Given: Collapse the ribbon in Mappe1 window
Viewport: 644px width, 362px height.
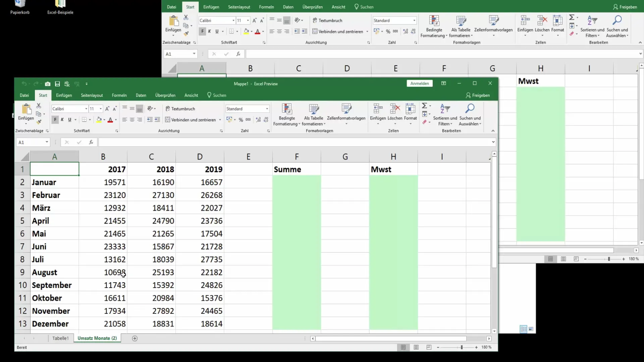Looking at the screenshot, I should point(493,131).
